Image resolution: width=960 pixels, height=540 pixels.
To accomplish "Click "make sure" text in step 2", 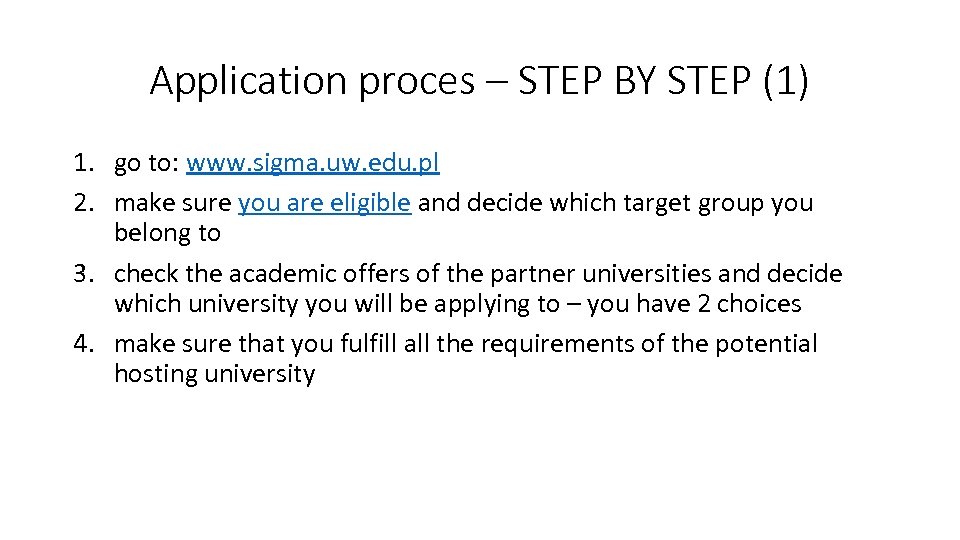I will pyautogui.click(x=173, y=203).
